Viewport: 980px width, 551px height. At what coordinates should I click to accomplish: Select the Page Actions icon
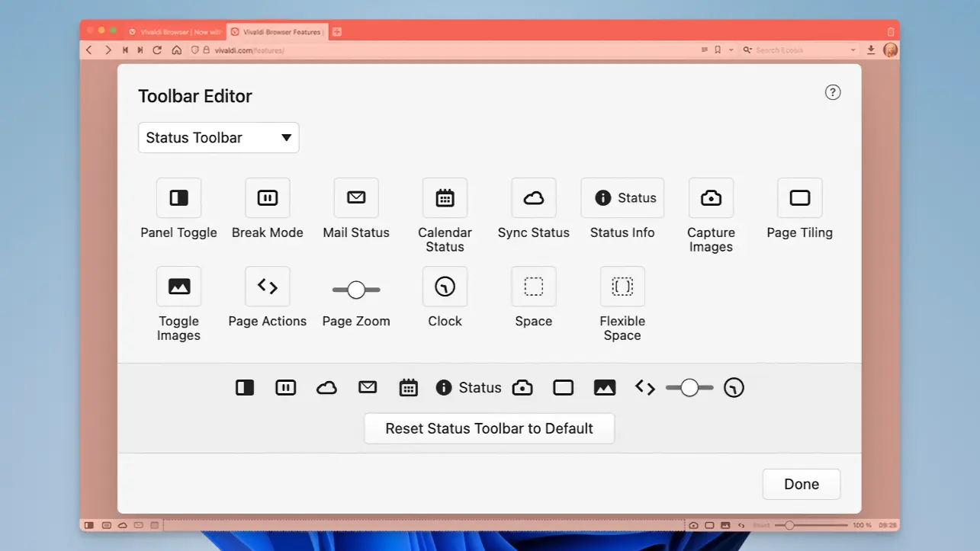point(267,286)
